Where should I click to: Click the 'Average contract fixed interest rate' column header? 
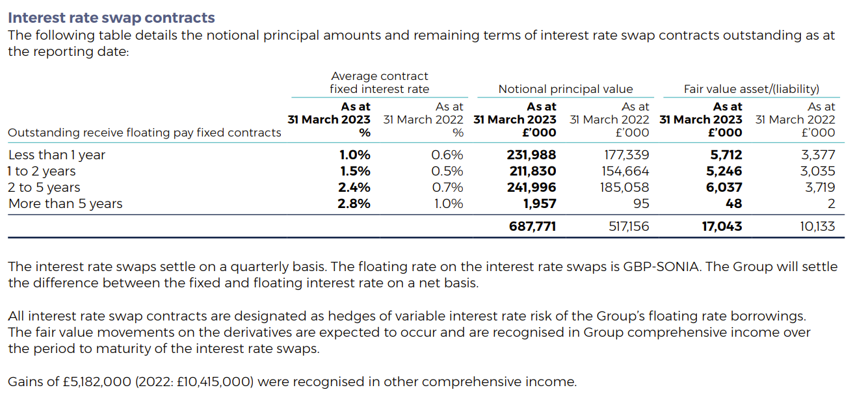click(x=379, y=83)
